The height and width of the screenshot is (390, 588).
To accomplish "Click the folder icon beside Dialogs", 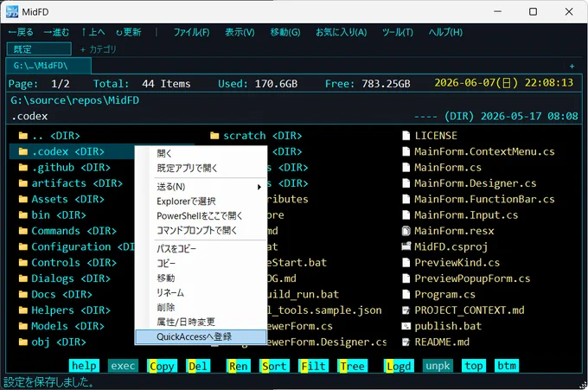I will click(23, 278).
